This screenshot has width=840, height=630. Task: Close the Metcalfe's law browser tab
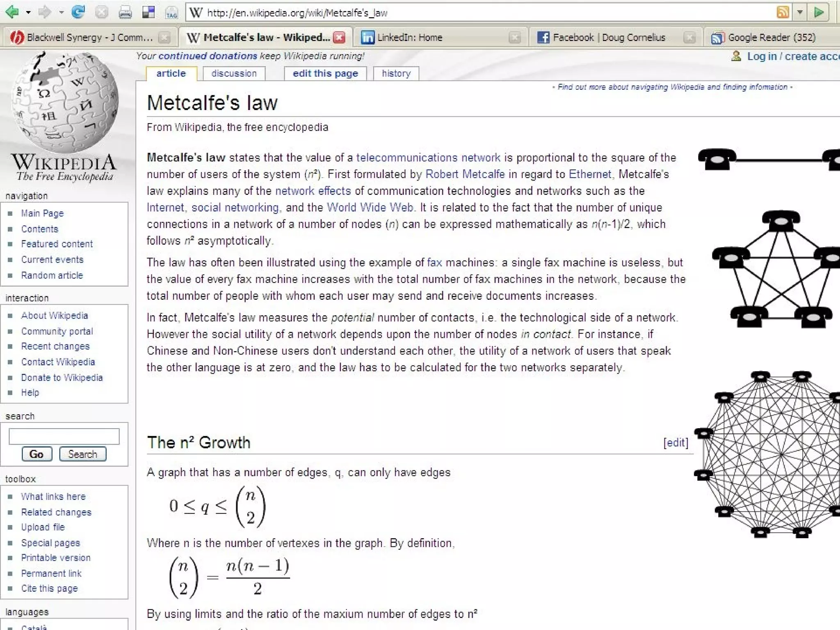coord(339,38)
